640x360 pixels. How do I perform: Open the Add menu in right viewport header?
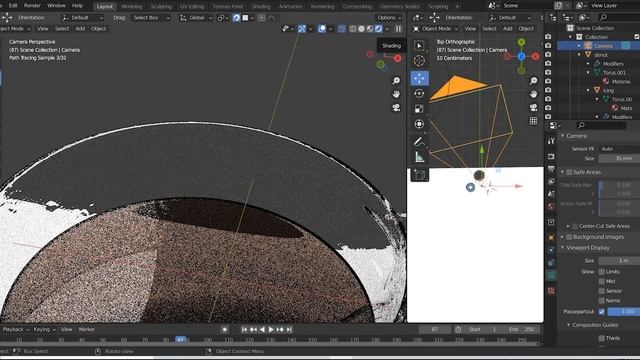pos(507,29)
